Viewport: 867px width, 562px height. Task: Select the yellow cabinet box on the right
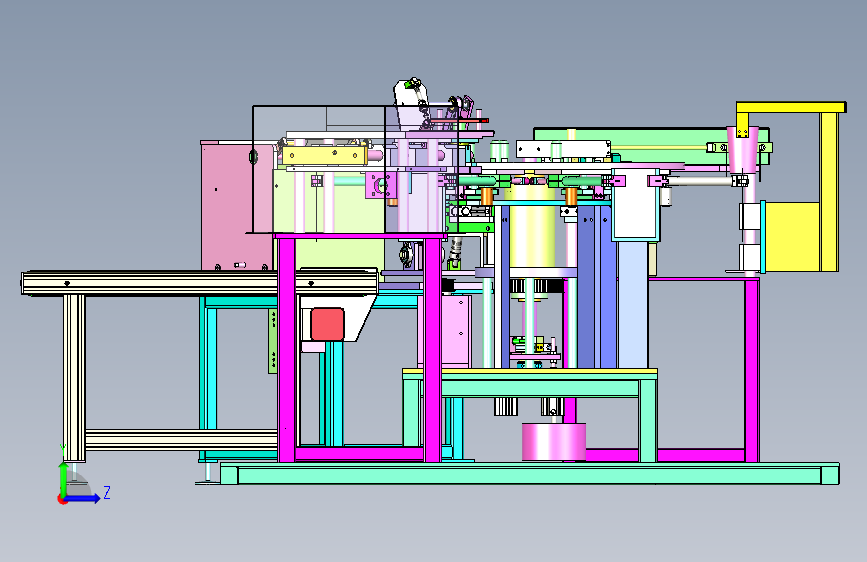pyautogui.click(x=792, y=236)
